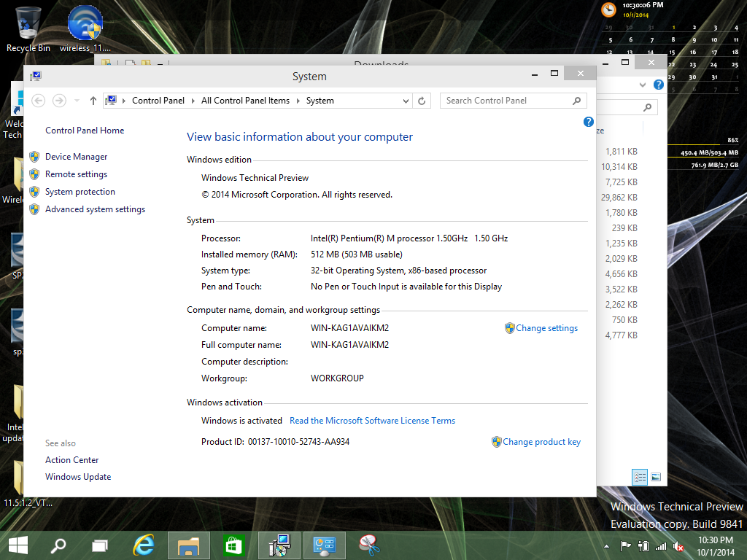Switch to the Control Panel taskbar icon
Screen dimensions: 747x560
pos(325,545)
